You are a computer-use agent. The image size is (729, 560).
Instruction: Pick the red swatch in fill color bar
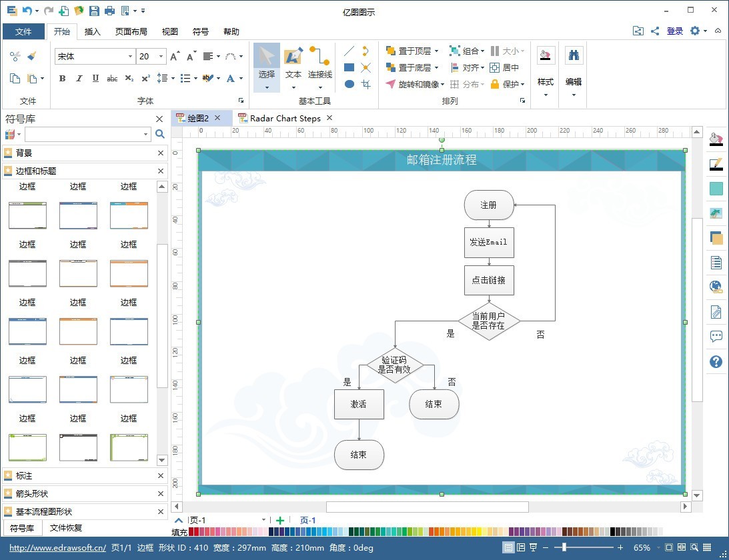click(x=191, y=531)
